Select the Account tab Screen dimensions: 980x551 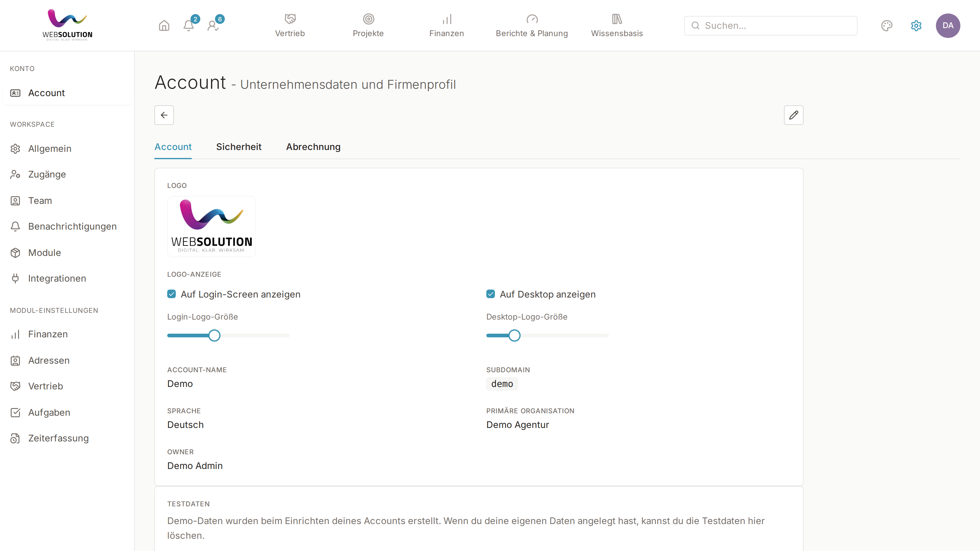click(173, 147)
